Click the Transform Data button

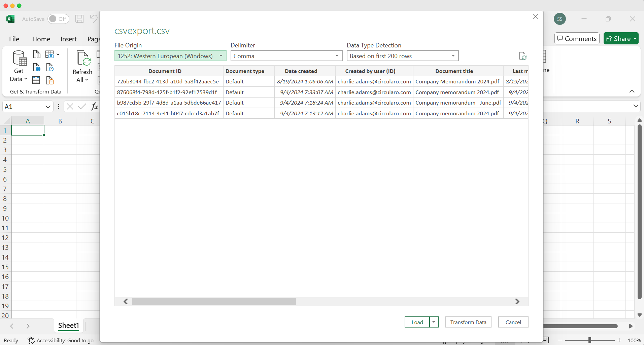[468, 322]
